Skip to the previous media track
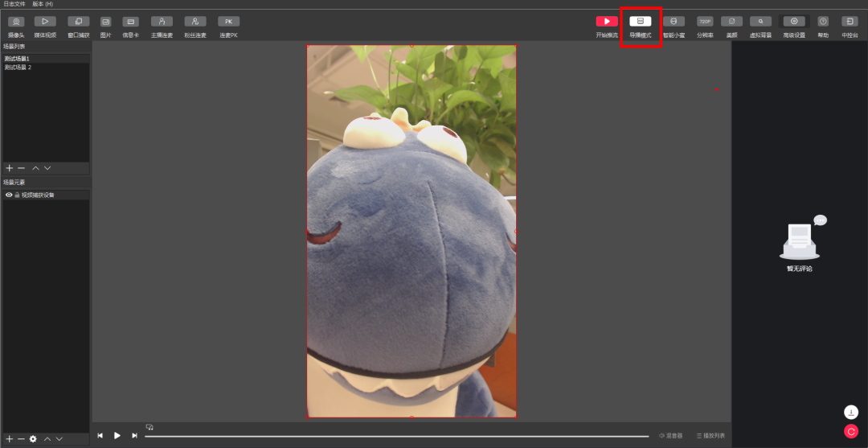The width and height of the screenshot is (868, 448). (x=100, y=436)
